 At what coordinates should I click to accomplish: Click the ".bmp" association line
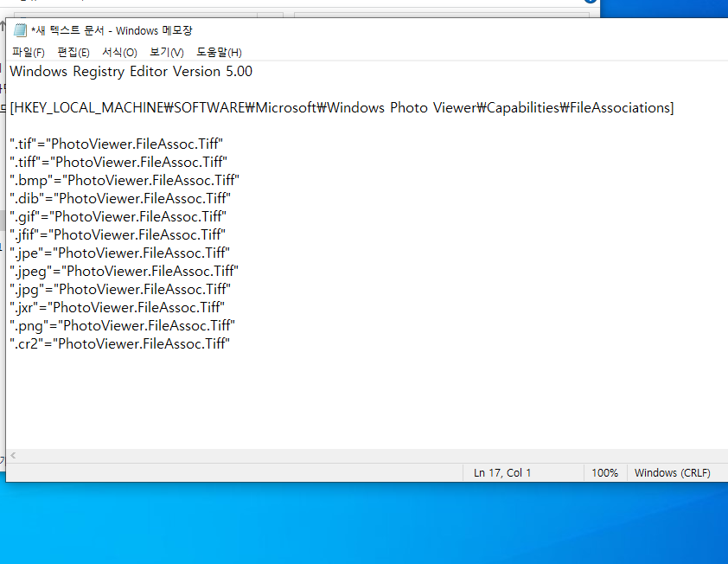pos(125,180)
